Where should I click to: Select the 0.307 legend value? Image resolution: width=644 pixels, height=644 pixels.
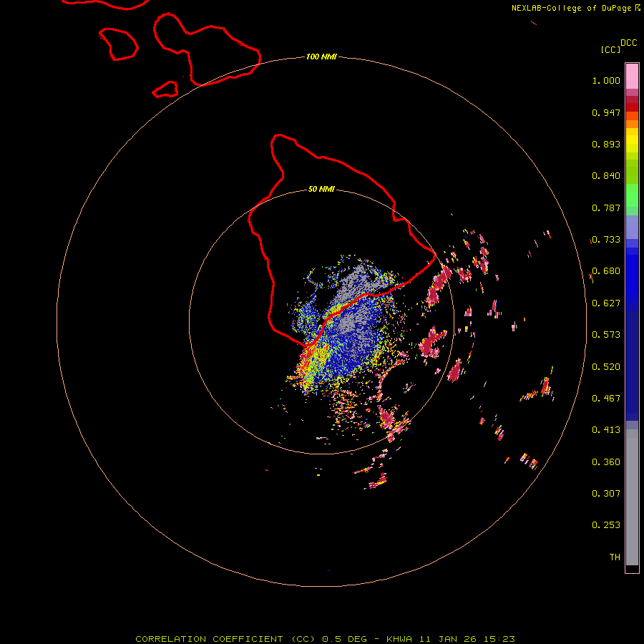click(606, 494)
